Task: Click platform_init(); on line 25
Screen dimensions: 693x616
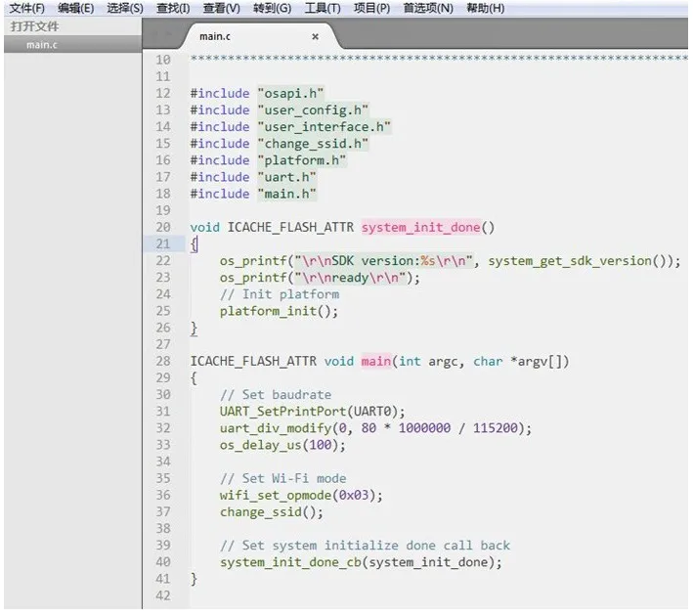Action: click(x=280, y=311)
